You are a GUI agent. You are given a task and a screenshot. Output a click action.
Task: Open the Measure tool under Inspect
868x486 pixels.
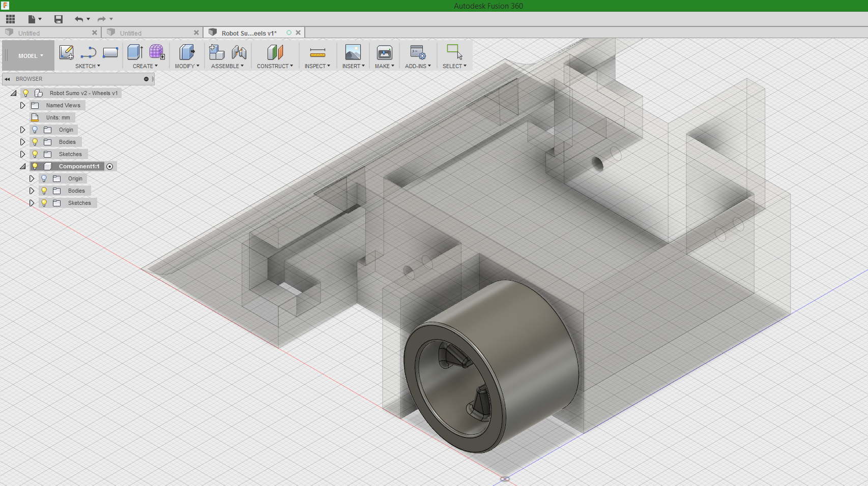coord(317,52)
